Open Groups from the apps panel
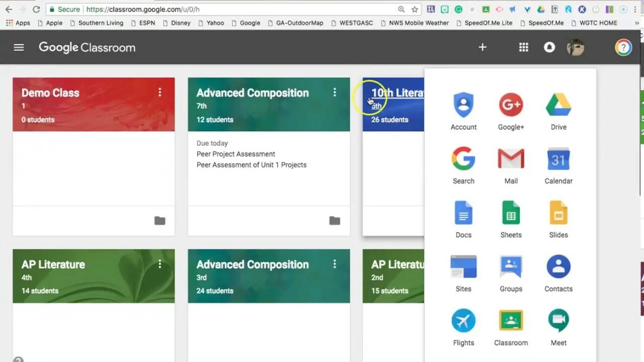Screen dimensions: 644x362 [x=511, y=273]
